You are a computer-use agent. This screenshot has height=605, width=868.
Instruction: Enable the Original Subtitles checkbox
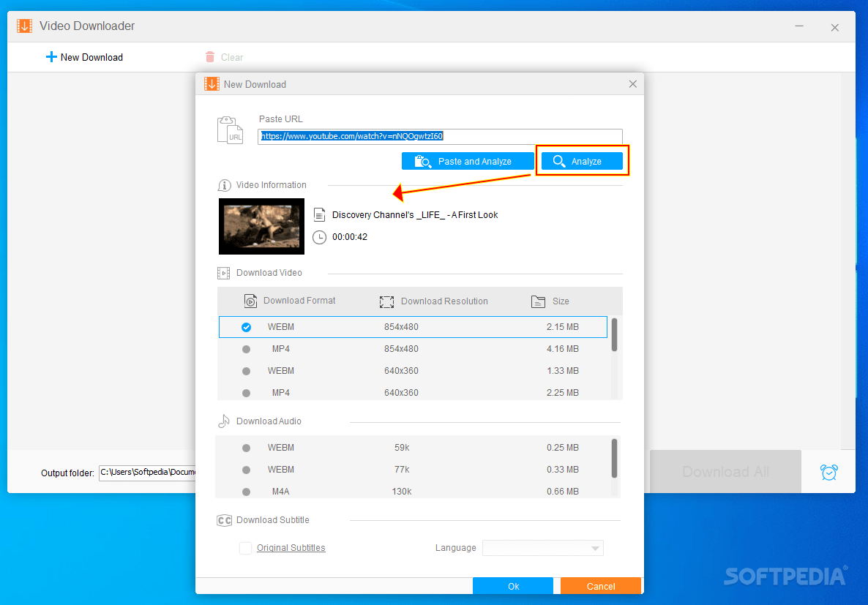pyautogui.click(x=245, y=548)
